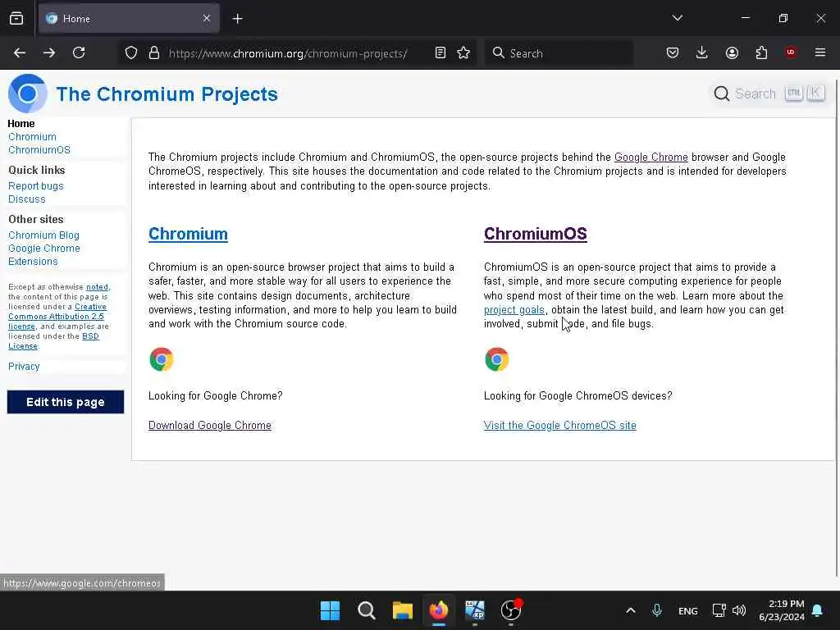Open network status tray icon
This screenshot has height=630, width=840.
click(x=719, y=610)
